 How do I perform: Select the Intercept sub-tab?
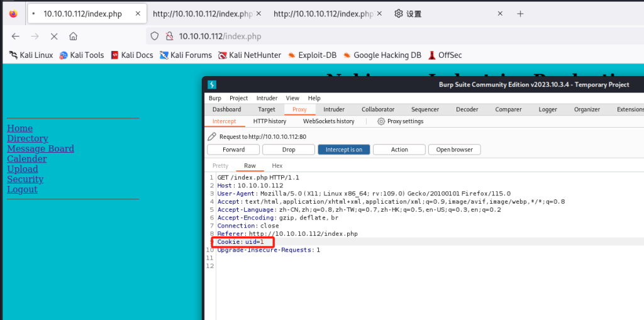click(x=225, y=121)
